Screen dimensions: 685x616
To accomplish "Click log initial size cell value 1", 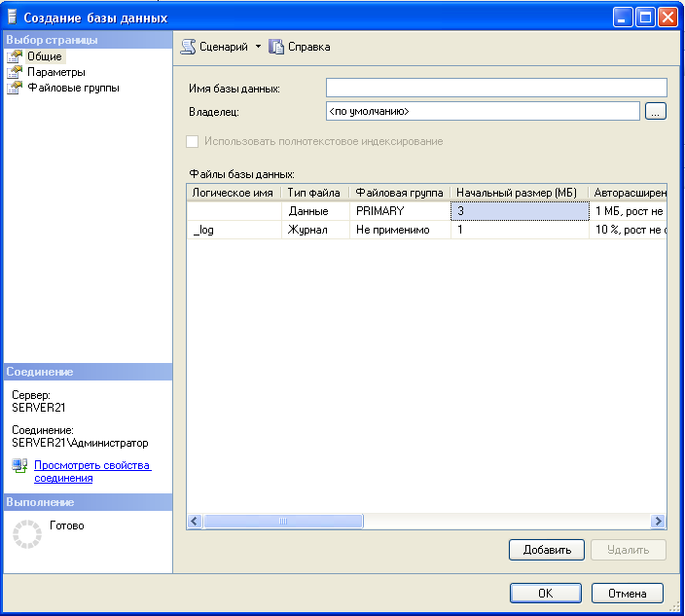I will (x=520, y=230).
